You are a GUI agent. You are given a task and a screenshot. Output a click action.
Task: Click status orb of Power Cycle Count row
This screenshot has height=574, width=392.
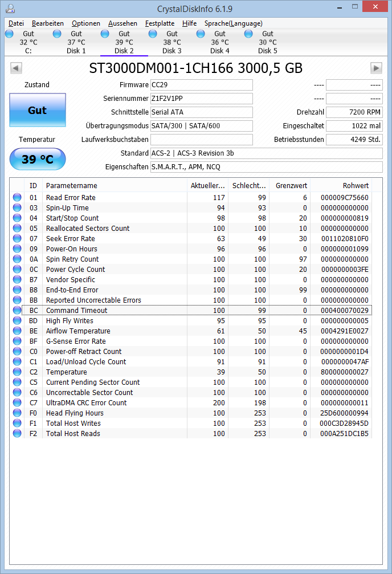pyautogui.click(x=17, y=269)
